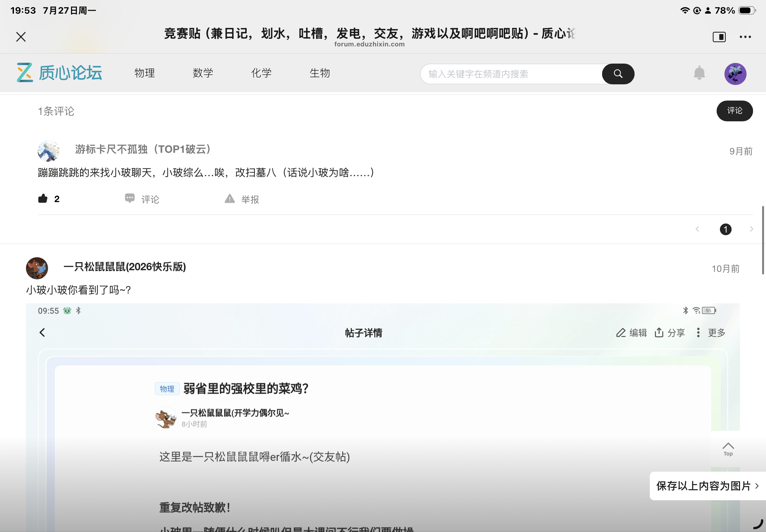This screenshot has height=532, width=766.
Task: Click the embedded screenshot's back arrow
Action: click(42, 332)
